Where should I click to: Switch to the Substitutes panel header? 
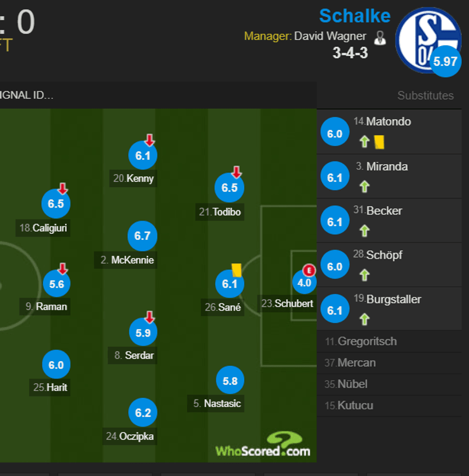click(425, 95)
